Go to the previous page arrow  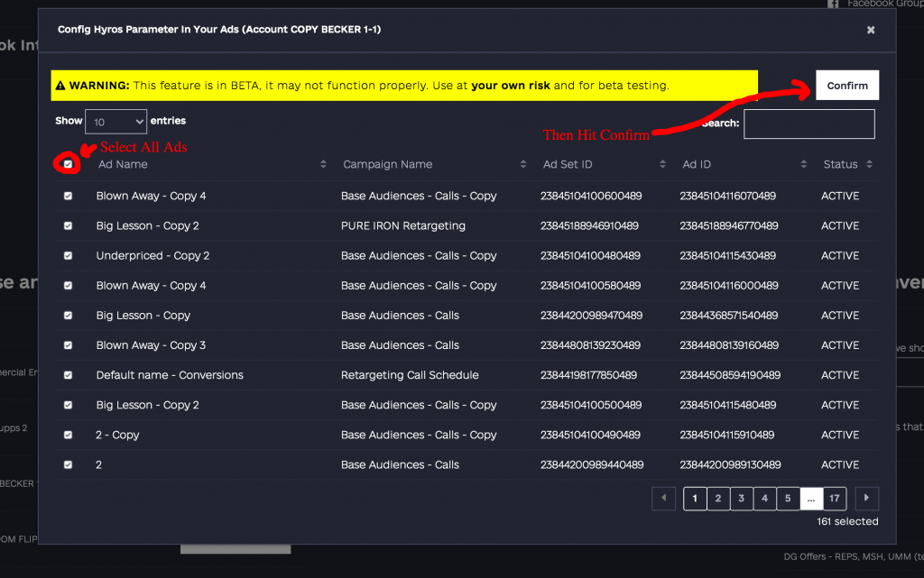[x=663, y=499]
